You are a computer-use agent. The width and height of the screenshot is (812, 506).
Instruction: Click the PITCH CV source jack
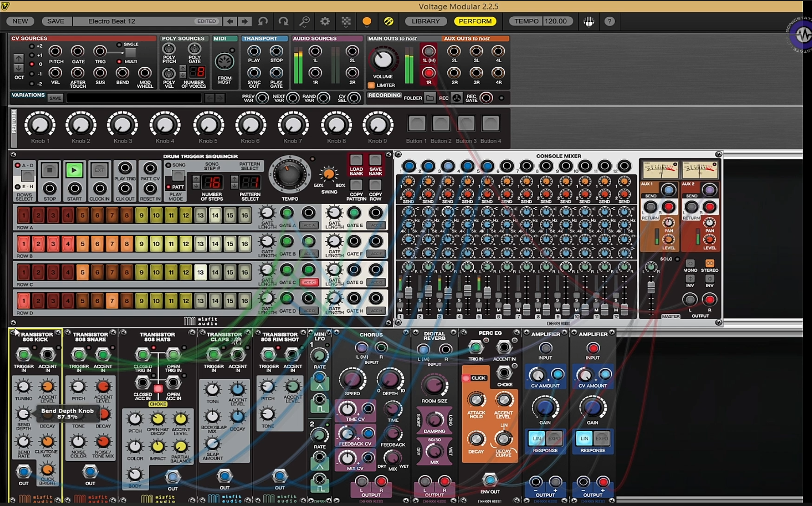click(55, 51)
